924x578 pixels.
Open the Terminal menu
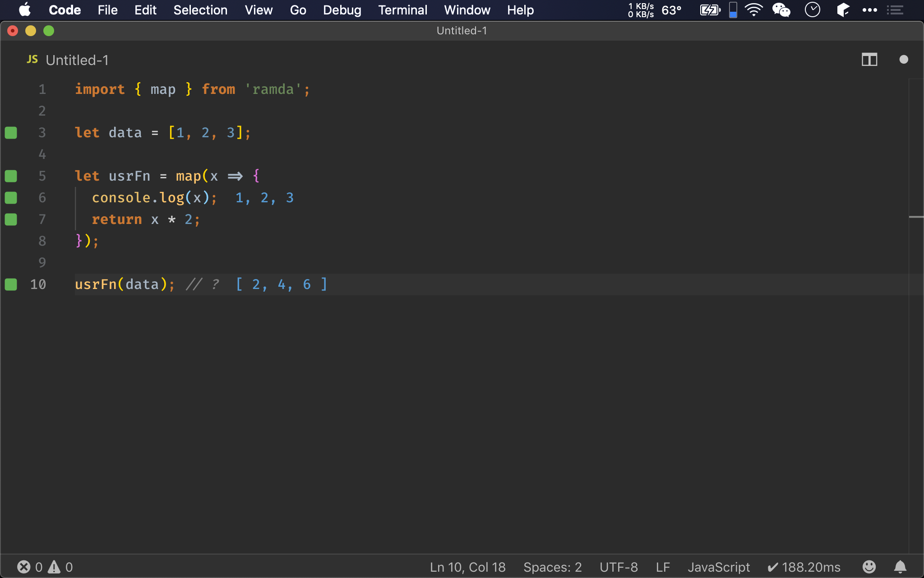click(402, 10)
